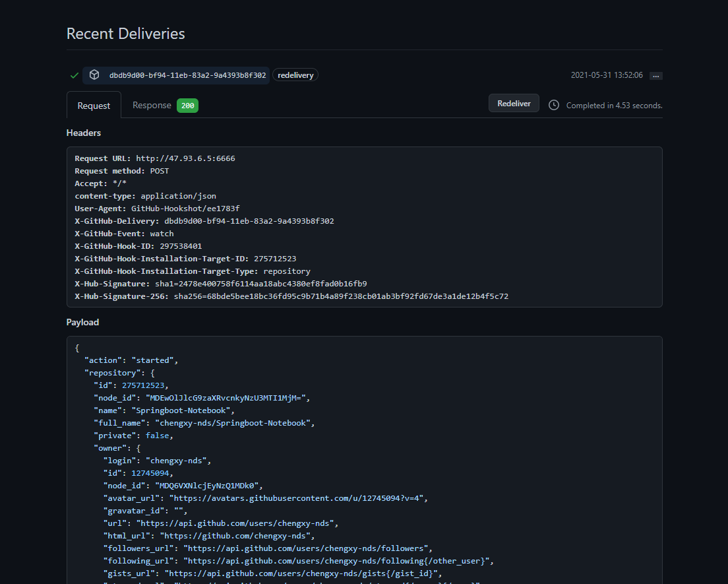This screenshot has width=728, height=584.
Task: Click the "name": "Springboot-Notebook" line
Action: tap(164, 410)
